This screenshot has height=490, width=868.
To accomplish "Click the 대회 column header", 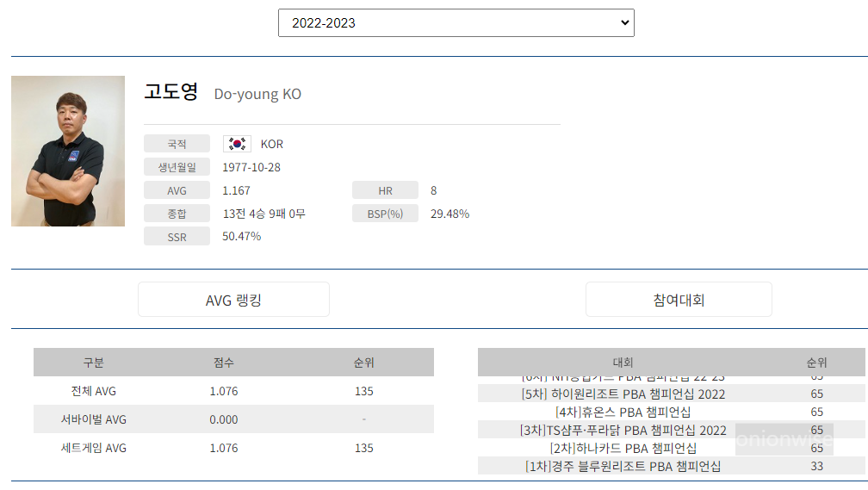I will [623, 363].
